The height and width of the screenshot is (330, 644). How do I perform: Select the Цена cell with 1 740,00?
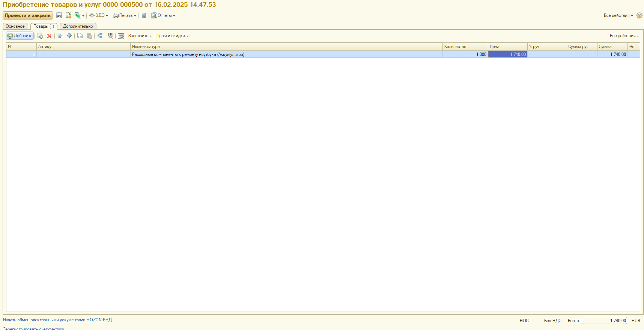[507, 54]
